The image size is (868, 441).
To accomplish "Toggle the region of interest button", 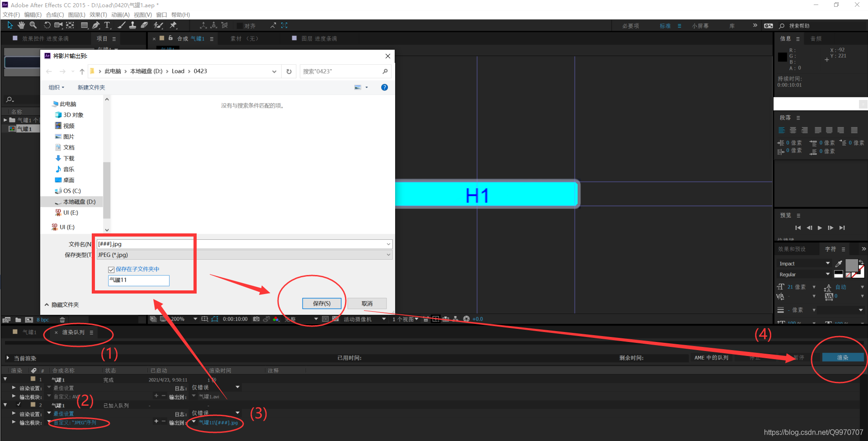I will click(325, 319).
